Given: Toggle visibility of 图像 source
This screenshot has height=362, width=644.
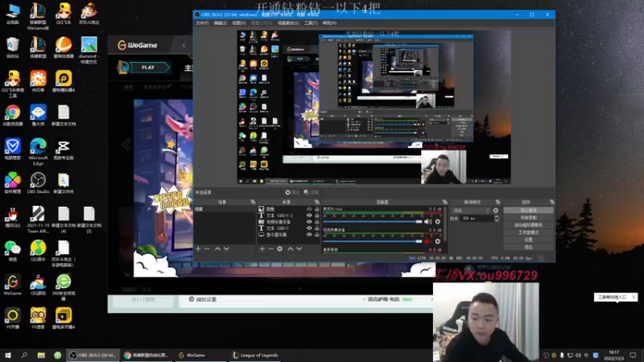Looking at the screenshot, I should point(309,209).
